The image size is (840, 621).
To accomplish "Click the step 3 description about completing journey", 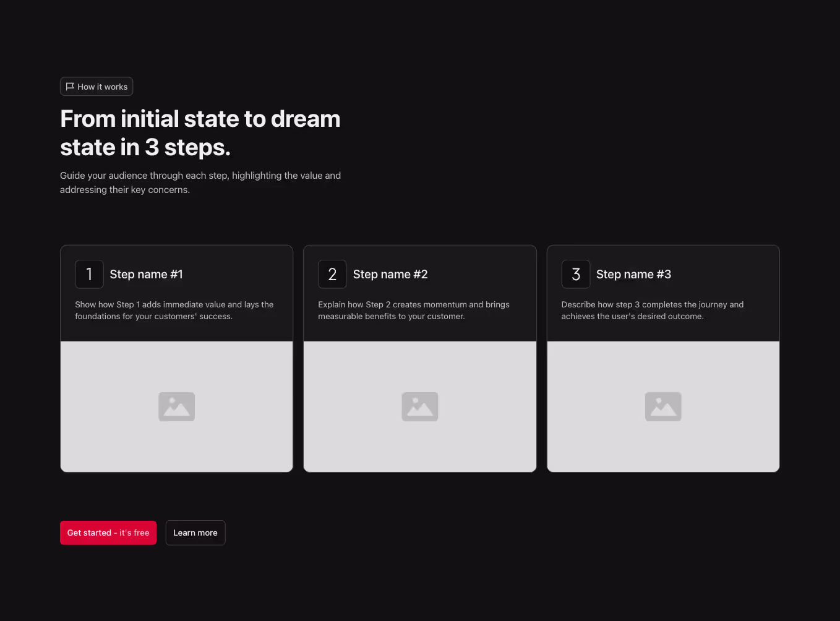I will point(653,310).
